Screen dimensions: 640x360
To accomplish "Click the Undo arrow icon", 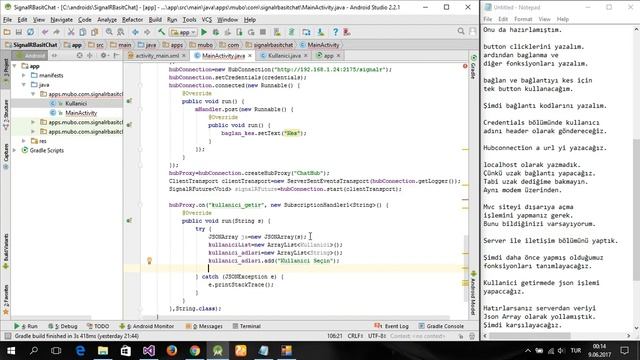I will pos(45,32).
